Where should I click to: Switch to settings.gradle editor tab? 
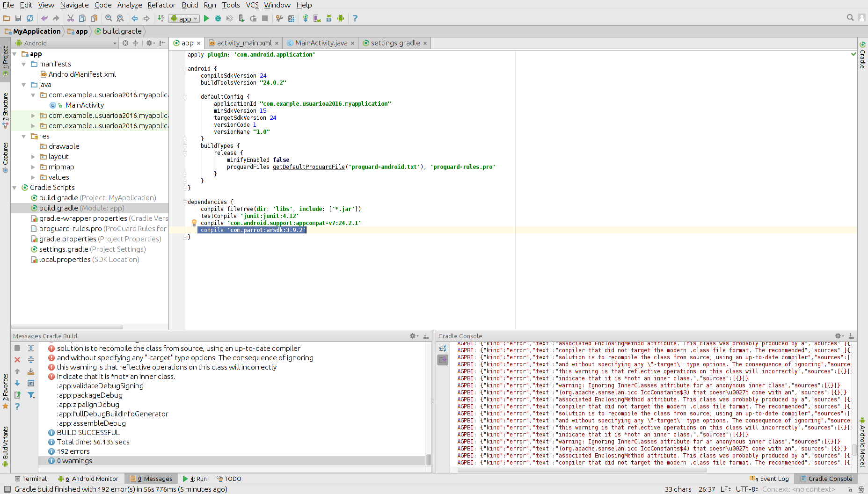395,43
